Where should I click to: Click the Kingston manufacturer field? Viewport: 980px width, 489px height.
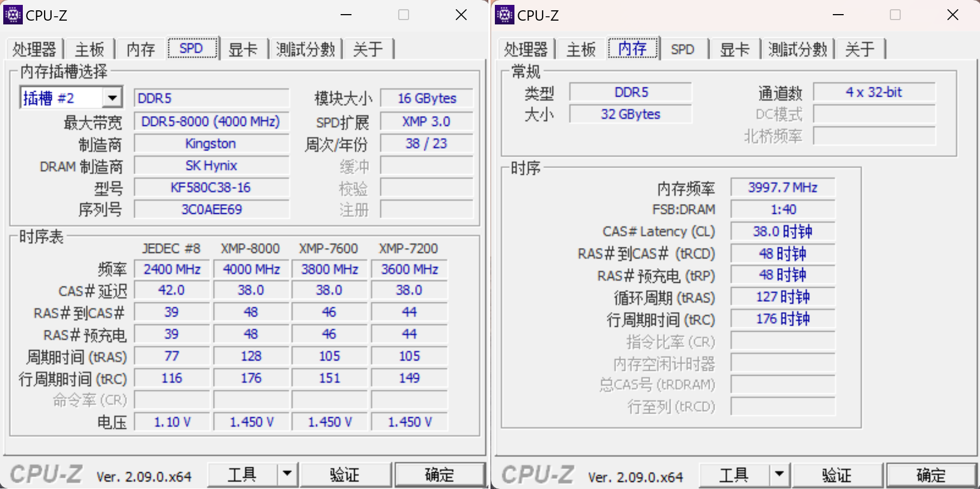pyautogui.click(x=211, y=143)
